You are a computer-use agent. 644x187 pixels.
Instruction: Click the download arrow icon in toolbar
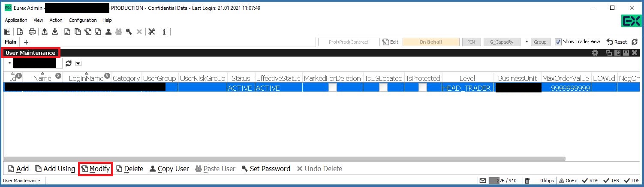(55, 32)
